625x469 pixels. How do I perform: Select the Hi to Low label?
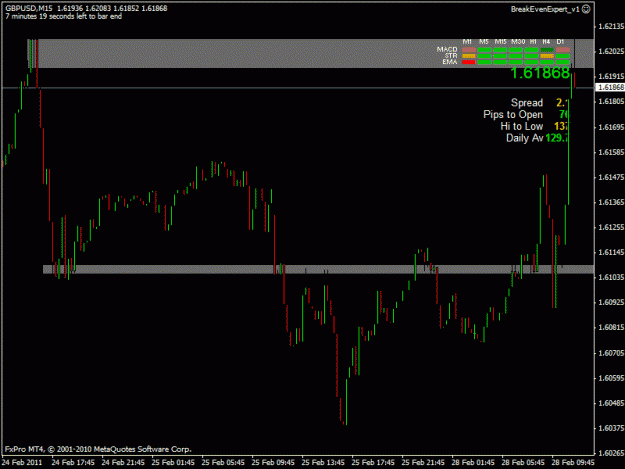(x=522, y=126)
